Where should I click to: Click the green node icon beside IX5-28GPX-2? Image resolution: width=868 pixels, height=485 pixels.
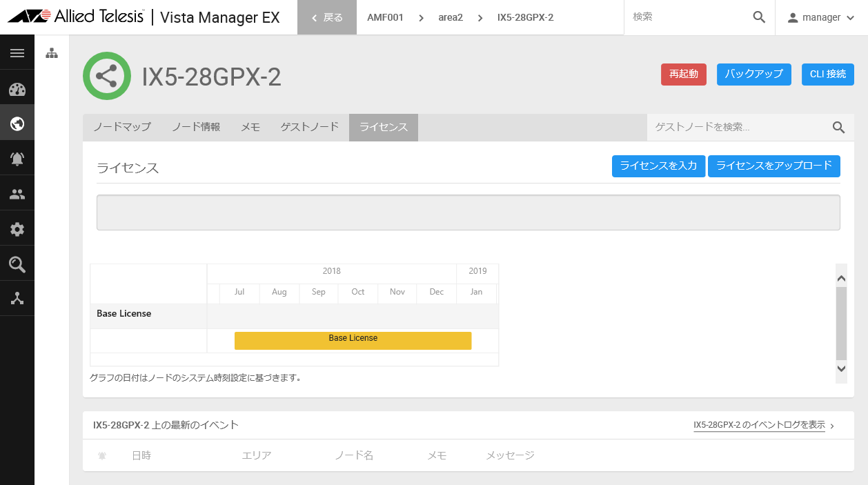tap(107, 76)
